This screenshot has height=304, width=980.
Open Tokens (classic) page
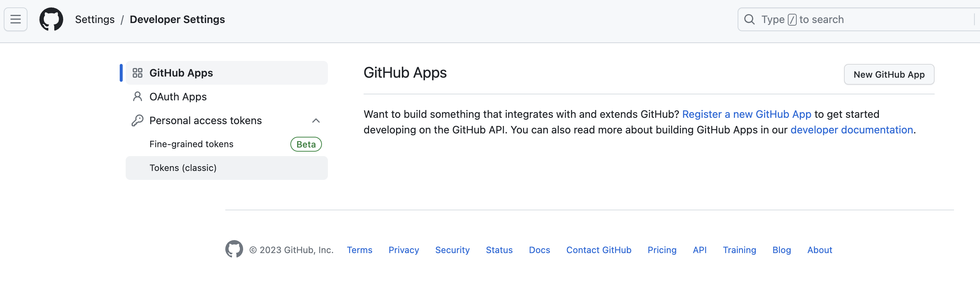227,168
